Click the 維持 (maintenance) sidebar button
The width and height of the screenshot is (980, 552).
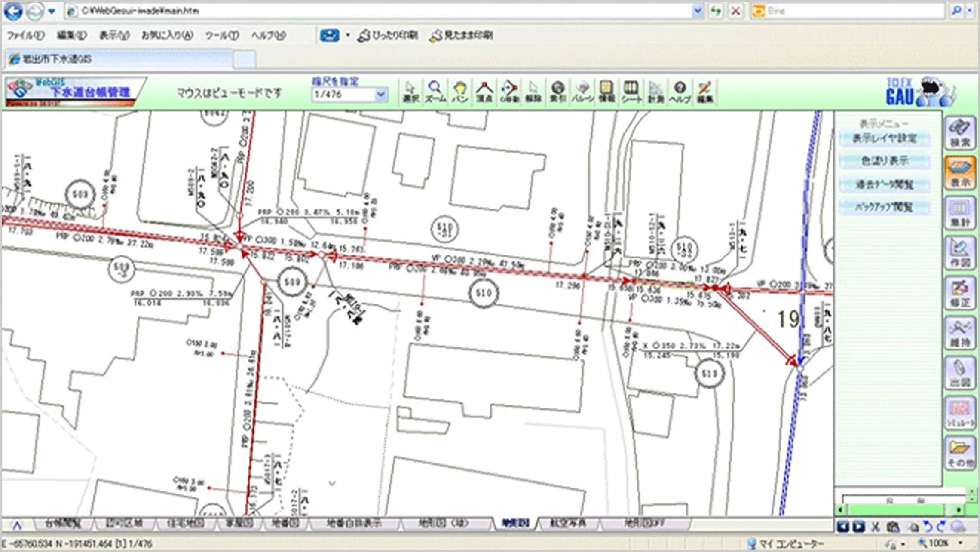tap(960, 333)
